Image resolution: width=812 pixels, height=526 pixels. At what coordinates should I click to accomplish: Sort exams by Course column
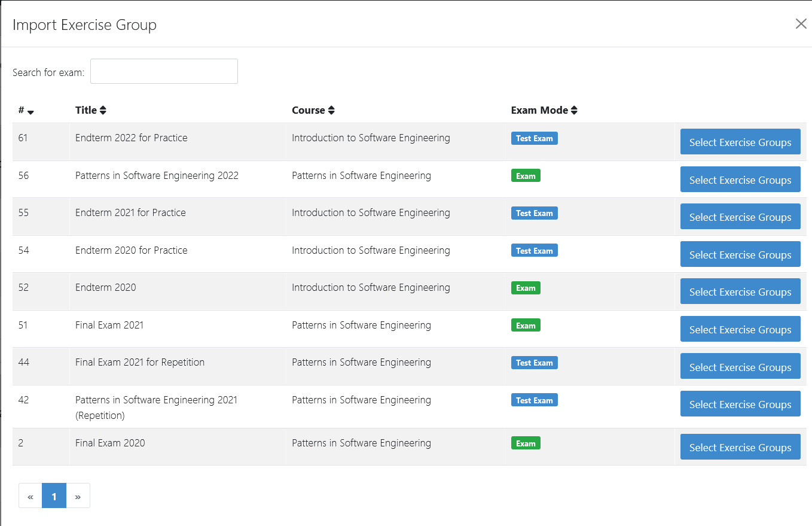pos(331,111)
